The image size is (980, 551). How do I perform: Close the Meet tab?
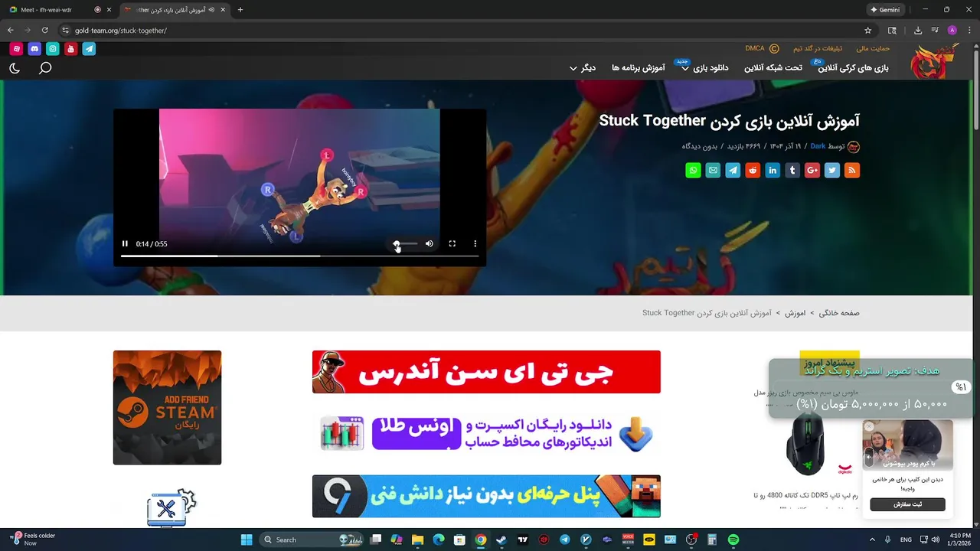[x=109, y=10]
